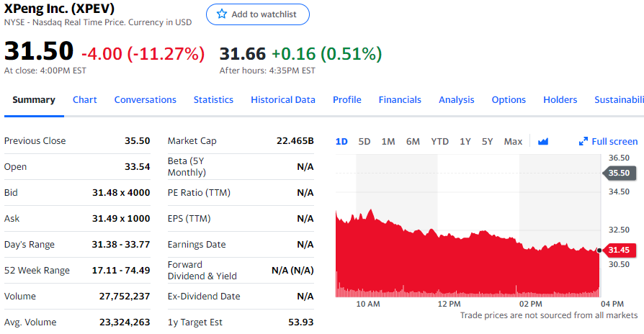Switch chart to 5Y range
Image resolution: width=644 pixels, height=334 pixels.
pos(487,142)
